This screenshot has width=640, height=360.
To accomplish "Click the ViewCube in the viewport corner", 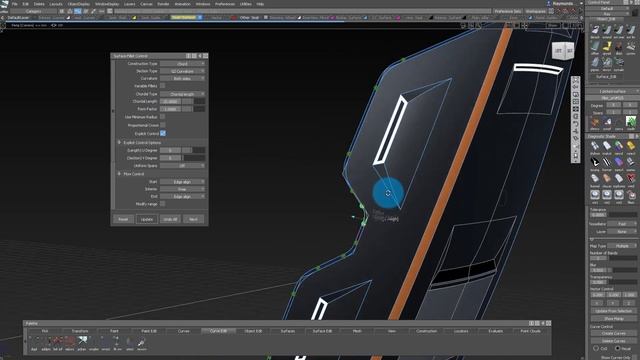I will pyautogui.click(x=563, y=51).
